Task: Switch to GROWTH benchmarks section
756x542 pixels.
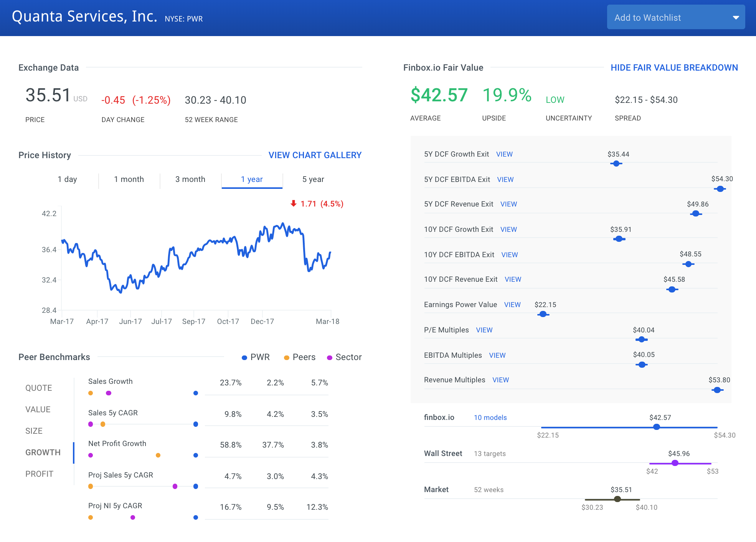Action: tap(43, 453)
